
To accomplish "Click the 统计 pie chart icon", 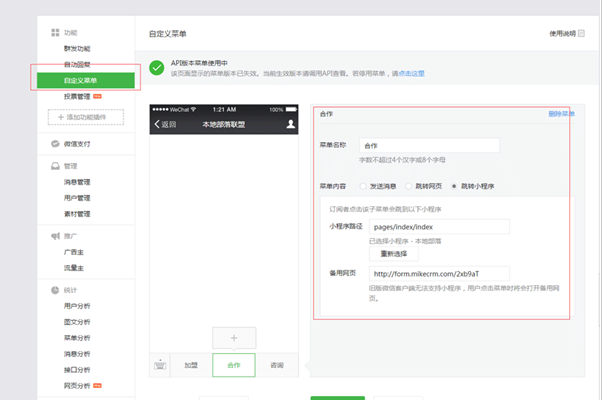I will [x=55, y=290].
